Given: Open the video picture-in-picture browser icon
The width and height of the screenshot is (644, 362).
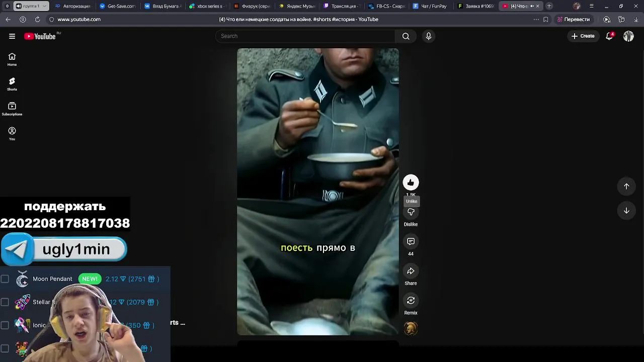Looking at the screenshot, I should [607, 20].
